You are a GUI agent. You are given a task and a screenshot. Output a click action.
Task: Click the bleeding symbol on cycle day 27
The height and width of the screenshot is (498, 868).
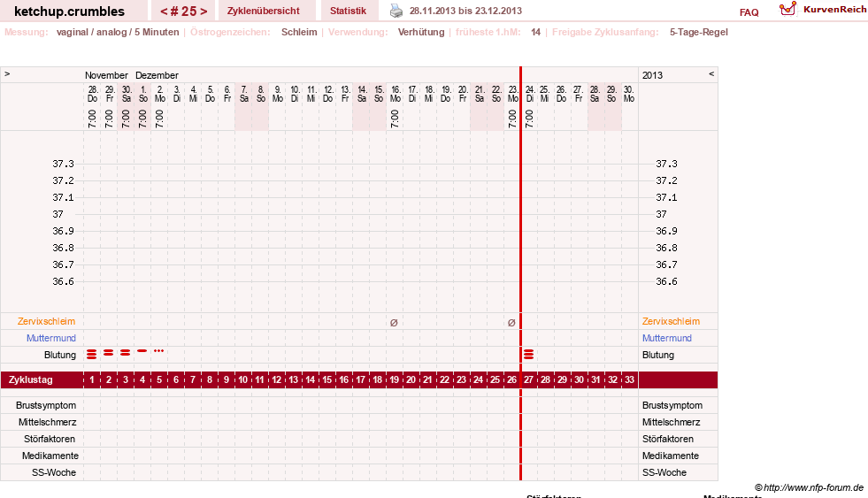[528, 354]
